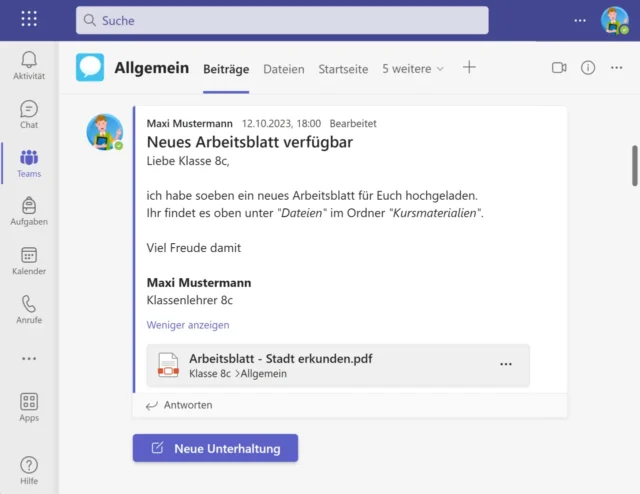Open Kalender in the sidebar
This screenshot has height=494, width=640.
pyautogui.click(x=29, y=260)
